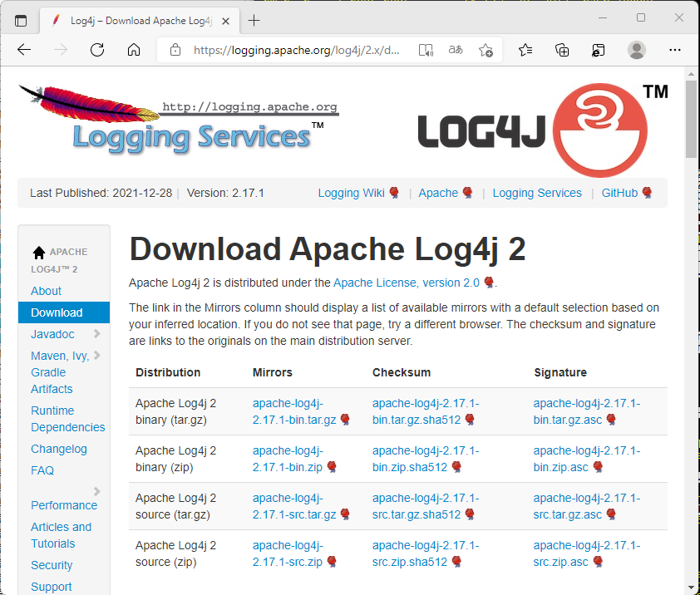Download apache-log4j-2.17.1-bin.tar.gz mirror link
Screen dimensions: 700x595
(x=294, y=411)
